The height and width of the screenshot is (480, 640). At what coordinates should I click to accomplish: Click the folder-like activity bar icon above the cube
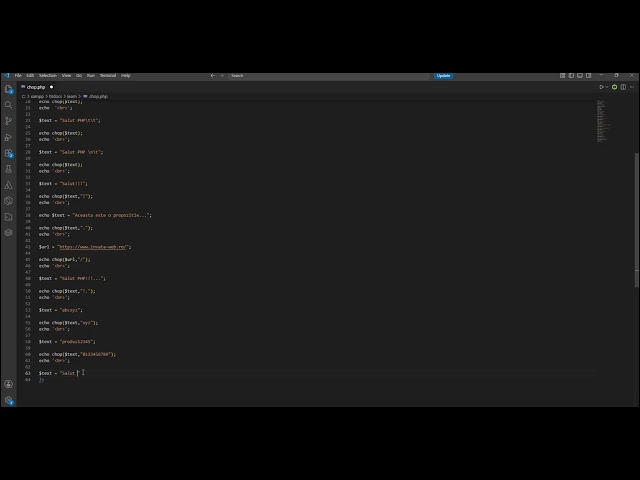click(9, 217)
